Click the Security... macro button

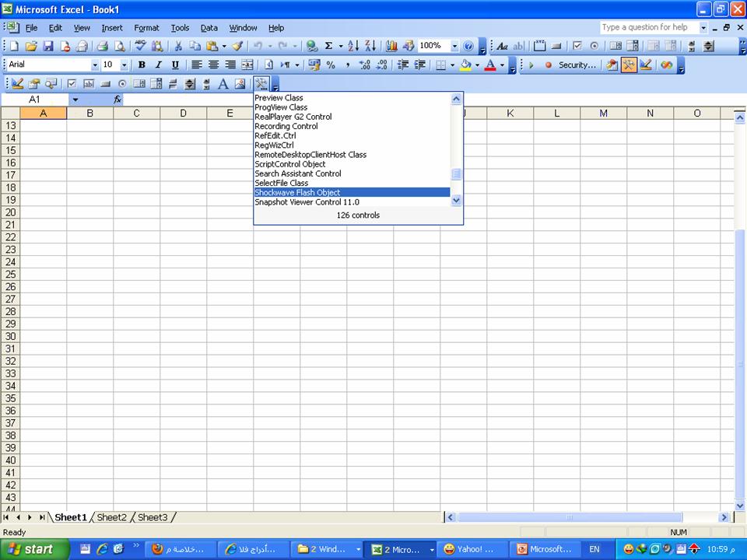tap(577, 65)
